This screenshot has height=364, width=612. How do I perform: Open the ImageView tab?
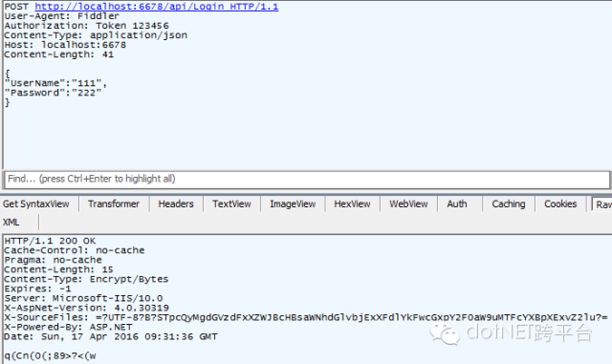coord(293,204)
